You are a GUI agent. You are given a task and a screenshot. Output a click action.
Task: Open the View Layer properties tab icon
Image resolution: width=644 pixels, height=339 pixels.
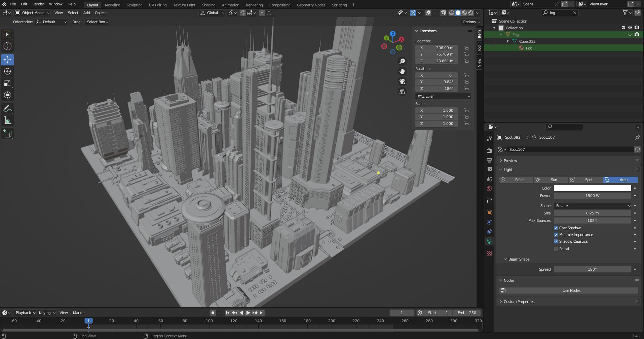[x=489, y=169]
